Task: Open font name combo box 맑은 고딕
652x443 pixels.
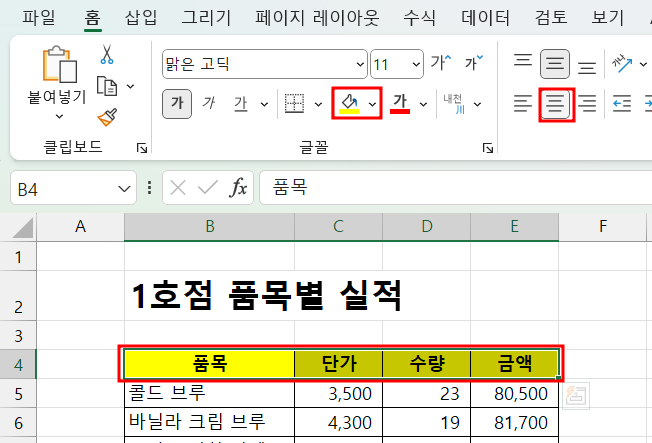Action: pyautogui.click(x=264, y=64)
